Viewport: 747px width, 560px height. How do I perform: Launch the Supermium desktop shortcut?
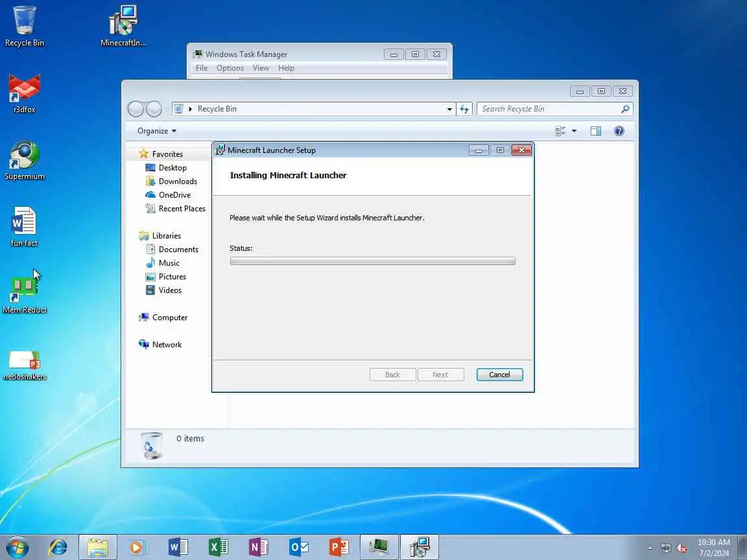click(24, 161)
